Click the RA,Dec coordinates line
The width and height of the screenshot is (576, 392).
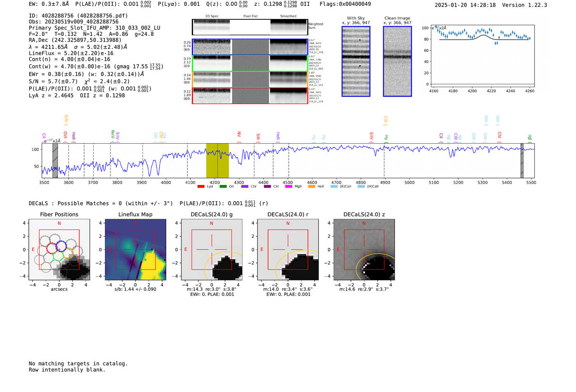pos(75,40)
